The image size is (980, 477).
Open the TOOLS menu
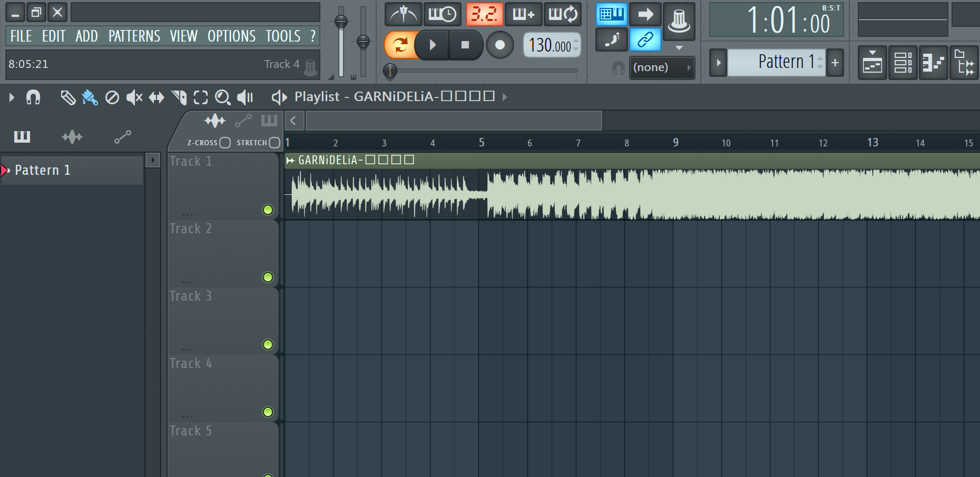[283, 36]
